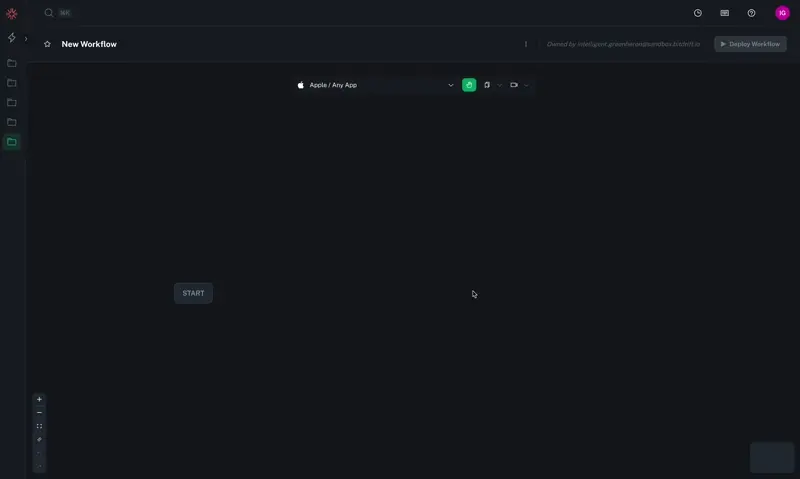Click the app logo in top-left corner
Viewport: 800px width, 479px height.
12,13
